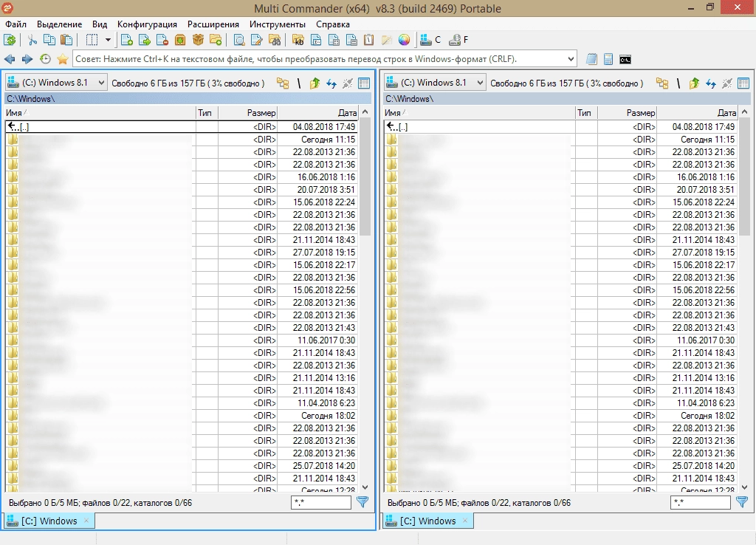Click the right panel scroll down arrow
Image resolution: width=756 pixels, height=545 pixels.
pyautogui.click(x=744, y=487)
